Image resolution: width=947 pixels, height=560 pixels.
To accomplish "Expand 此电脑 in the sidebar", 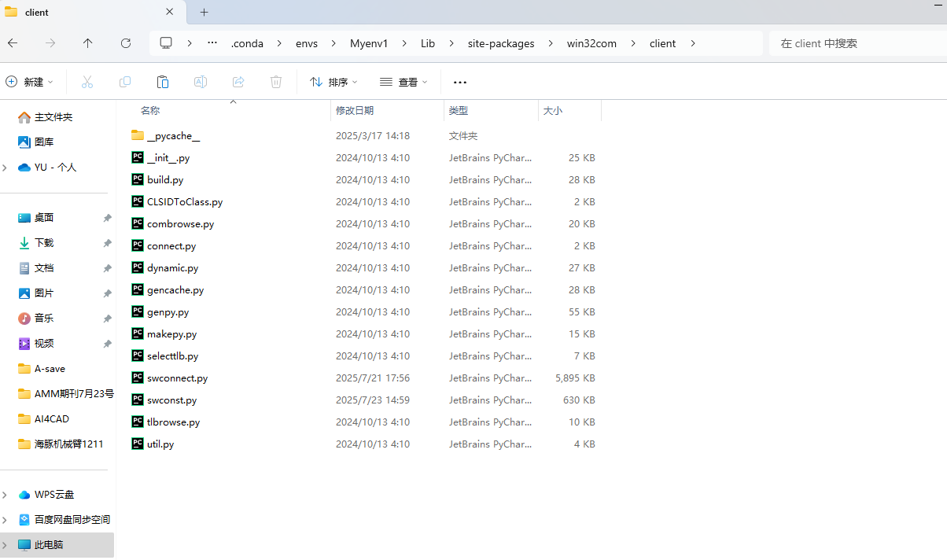I will click(x=6, y=544).
